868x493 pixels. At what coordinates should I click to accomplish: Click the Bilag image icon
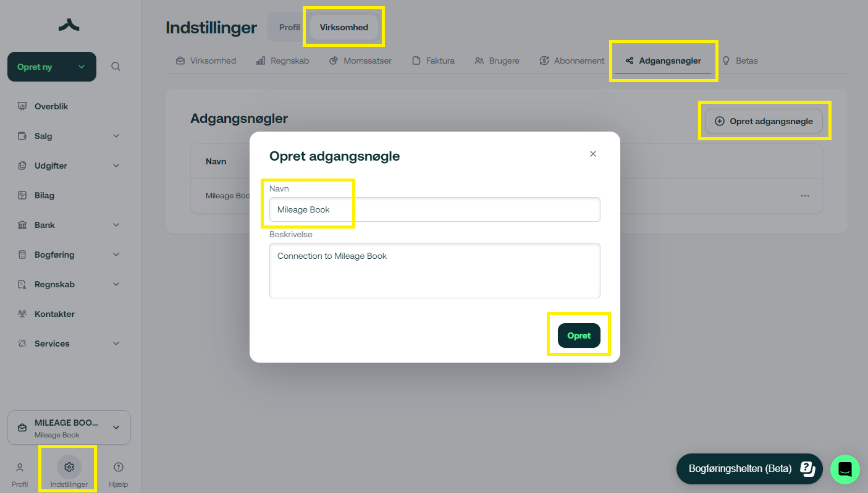pyautogui.click(x=22, y=195)
